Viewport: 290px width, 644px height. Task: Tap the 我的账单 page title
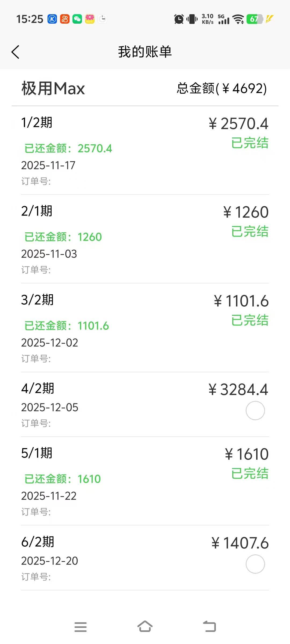[145, 52]
